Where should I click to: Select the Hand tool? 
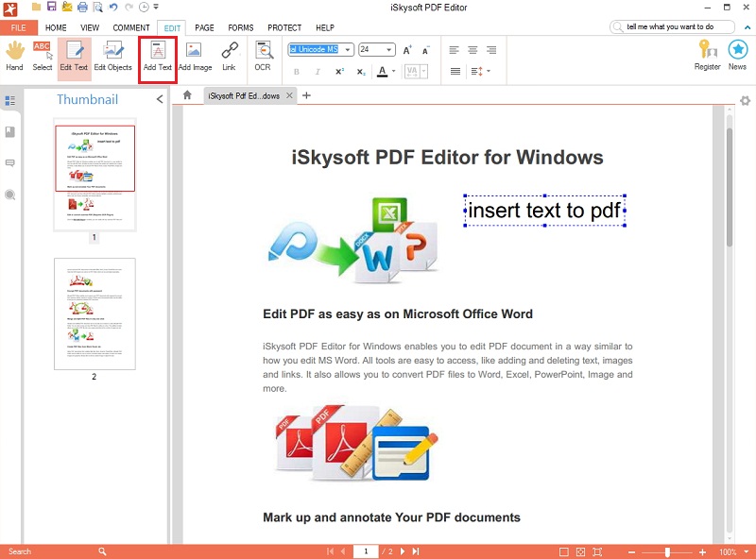point(14,57)
